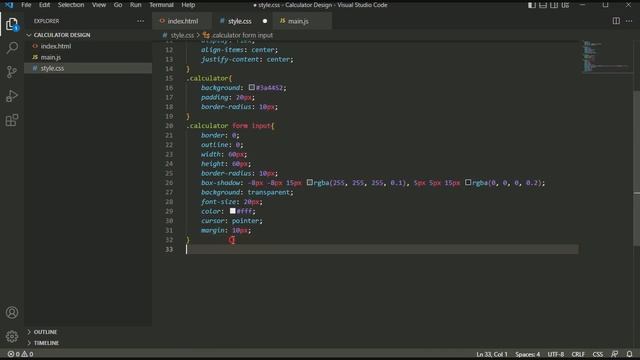Click 'justify-content: center;' line
The width and height of the screenshot is (640, 360).
(247, 60)
